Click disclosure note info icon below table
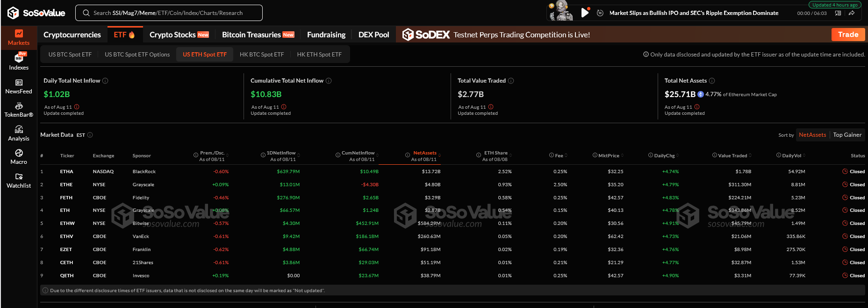Image resolution: width=868 pixels, height=308 pixels. point(45,290)
